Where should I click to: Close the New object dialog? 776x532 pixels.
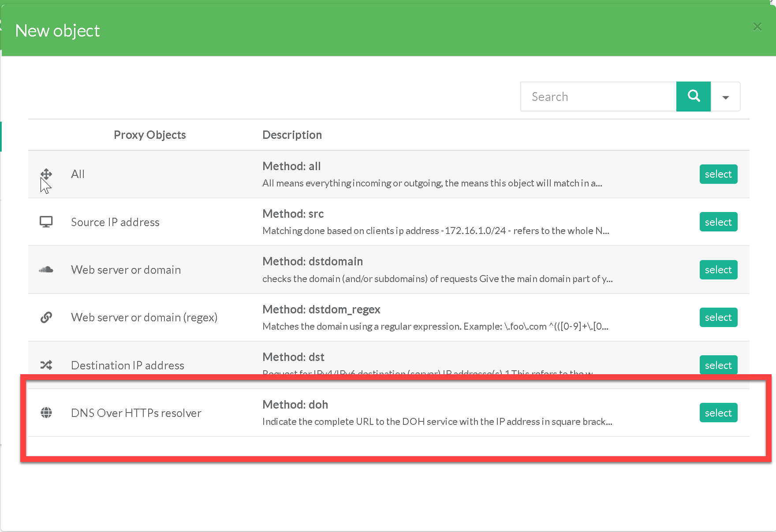coord(757,27)
